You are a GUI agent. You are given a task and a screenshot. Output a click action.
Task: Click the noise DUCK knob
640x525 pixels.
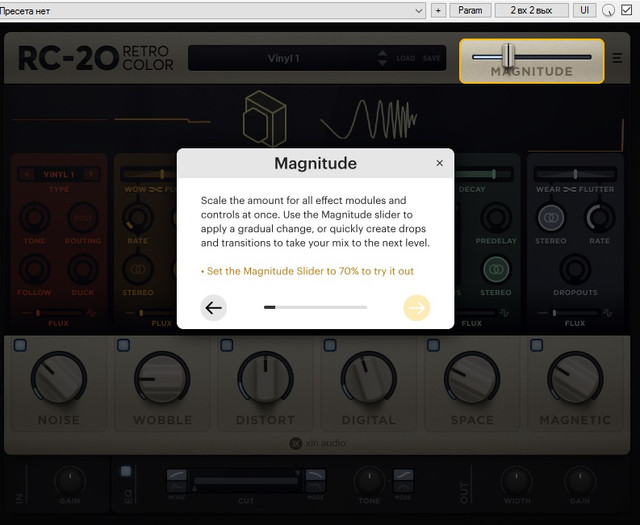click(x=83, y=269)
